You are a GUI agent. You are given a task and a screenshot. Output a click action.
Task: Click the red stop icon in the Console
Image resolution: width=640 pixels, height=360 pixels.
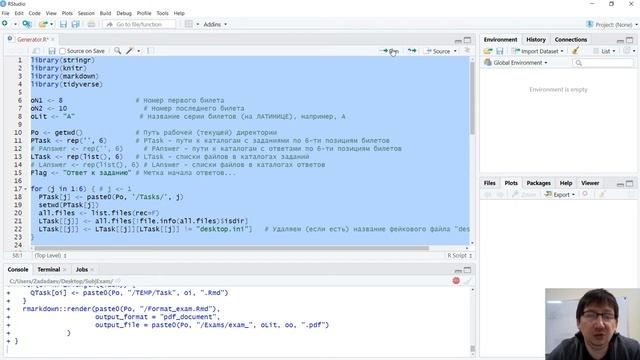(x=456, y=281)
